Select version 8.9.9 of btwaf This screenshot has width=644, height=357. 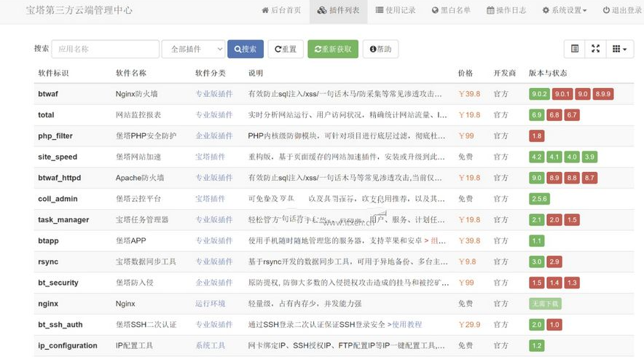(x=603, y=94)
